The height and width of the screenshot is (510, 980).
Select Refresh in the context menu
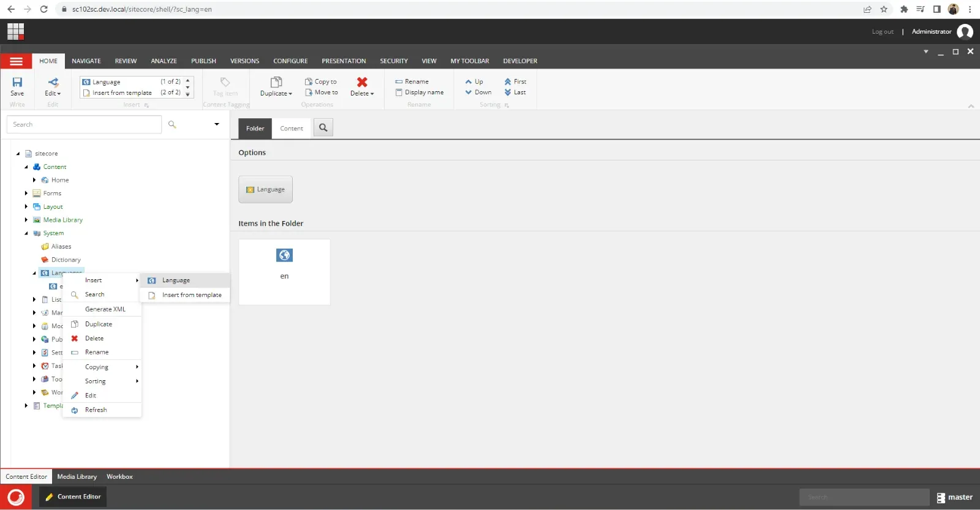[102, 410]
